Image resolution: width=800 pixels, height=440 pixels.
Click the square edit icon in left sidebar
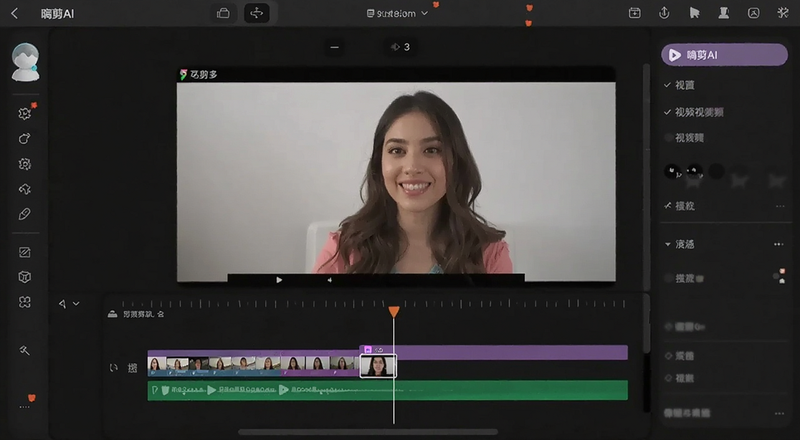point(24,252)
